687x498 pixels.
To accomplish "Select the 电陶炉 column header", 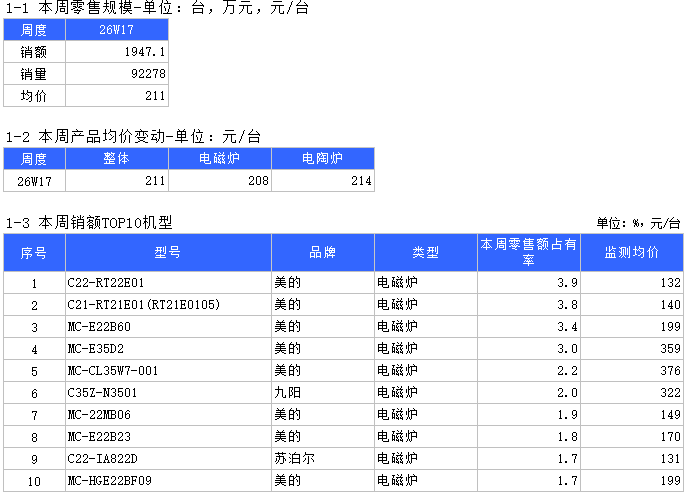I will 323,159.
